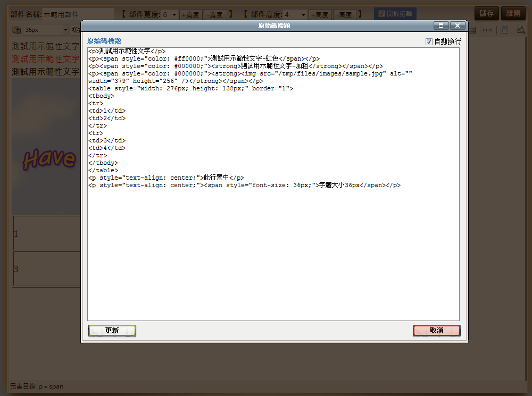Click the +寬度 button

[x=190, y=14]
